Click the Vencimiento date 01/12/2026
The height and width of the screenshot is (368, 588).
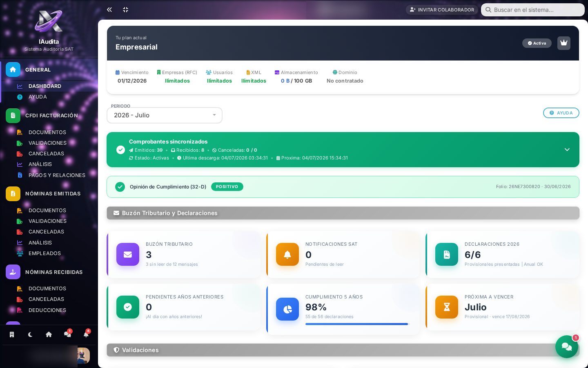tap(132, 81)
